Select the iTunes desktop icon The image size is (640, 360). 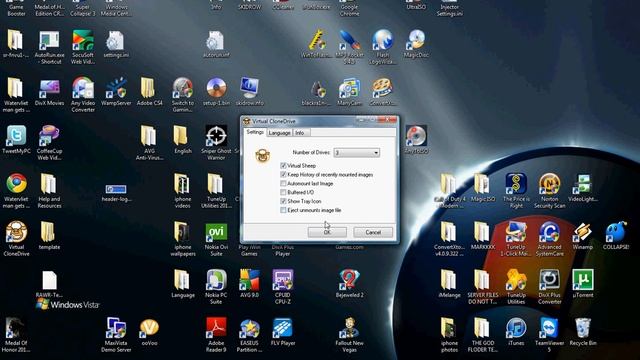[516, 332]
